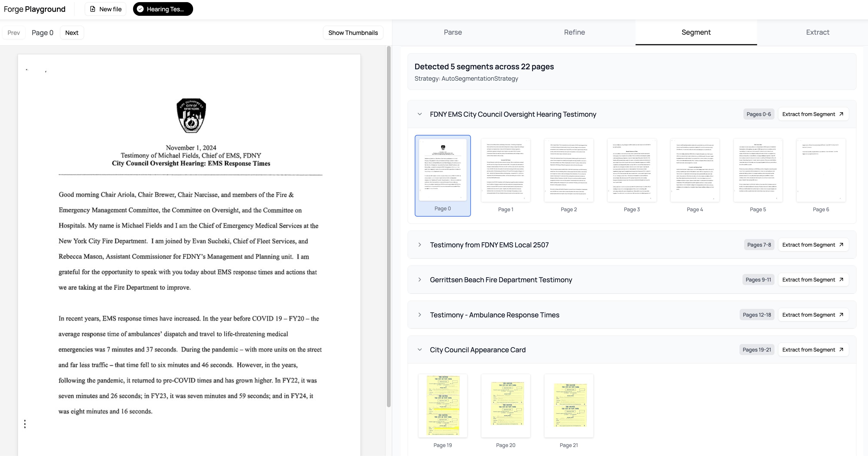Viewport: 868px width, 456px height.
Task: Click the New file document icon
Action: tap(93, 9)
